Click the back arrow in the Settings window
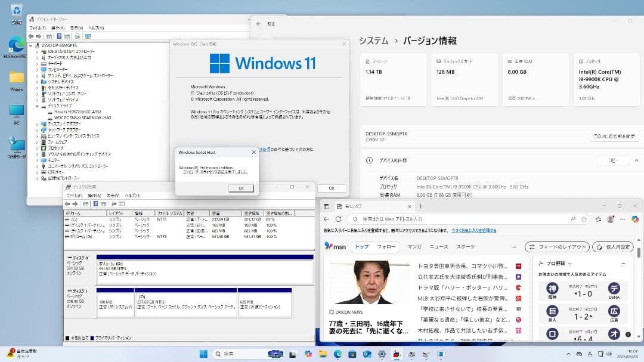Image resolution: width=644 pixels, height=362 pixels. [257, 24]
